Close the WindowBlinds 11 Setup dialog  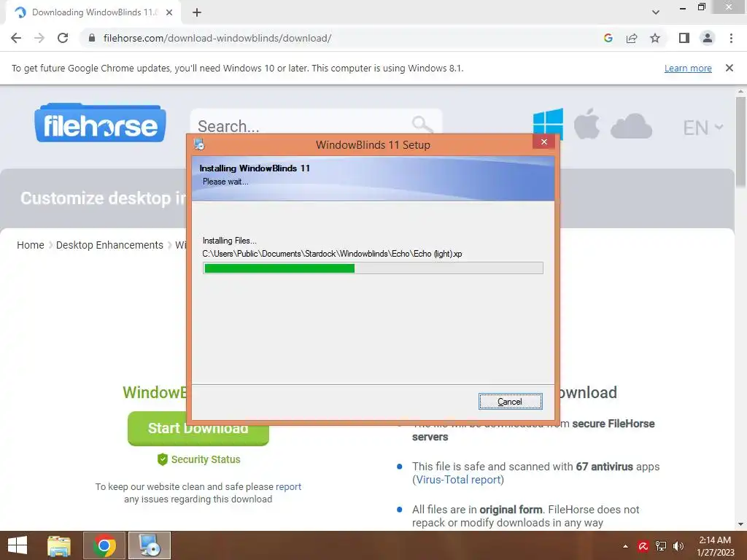click(x=544, y=142)
